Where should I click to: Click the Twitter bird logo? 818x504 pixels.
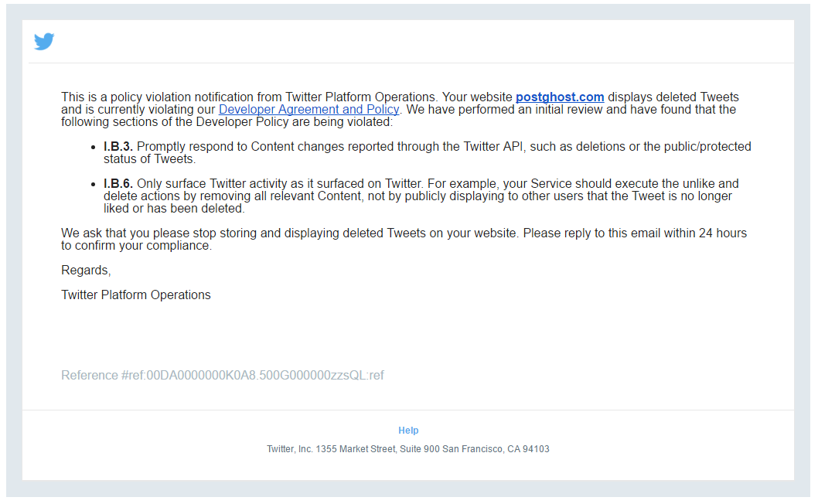click(44, 41)
